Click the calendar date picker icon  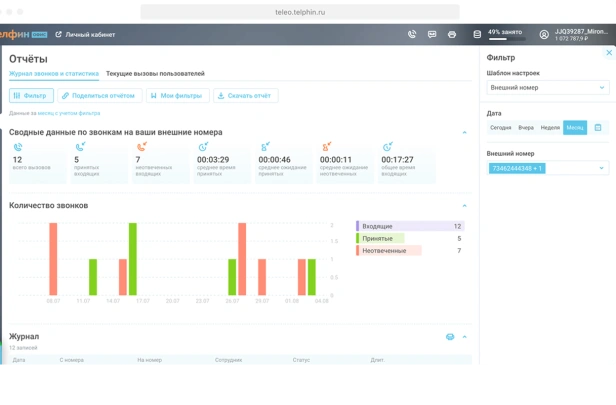click(598, 128)
